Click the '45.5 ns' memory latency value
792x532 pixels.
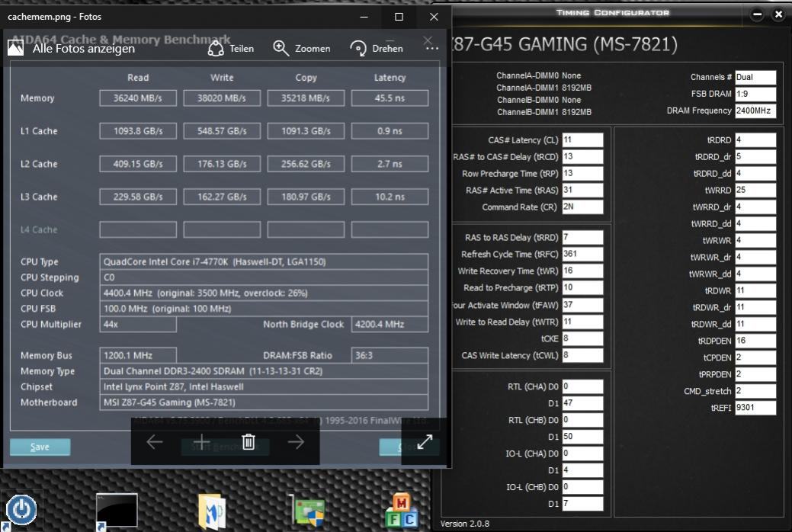coord(390,98)
